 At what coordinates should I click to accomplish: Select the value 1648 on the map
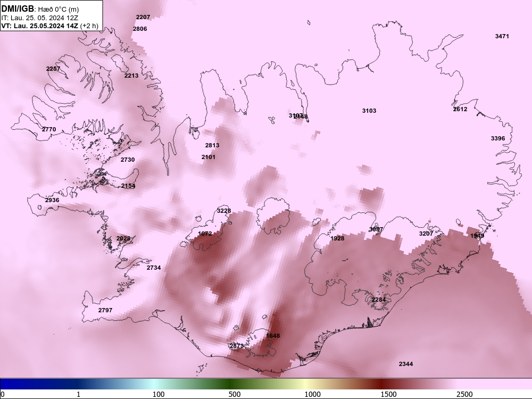click(x=273, y=336)
